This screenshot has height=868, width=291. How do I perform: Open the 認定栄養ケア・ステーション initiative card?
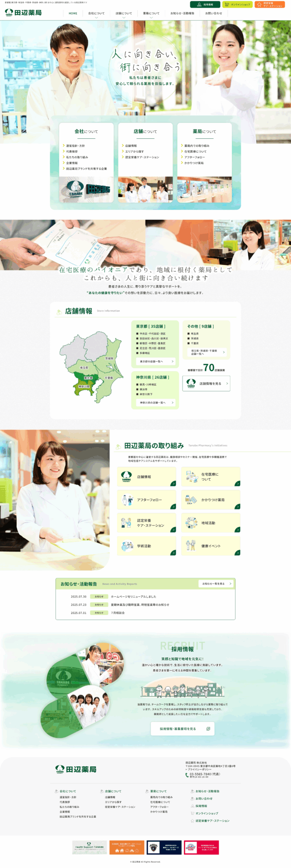coord(146,523)
